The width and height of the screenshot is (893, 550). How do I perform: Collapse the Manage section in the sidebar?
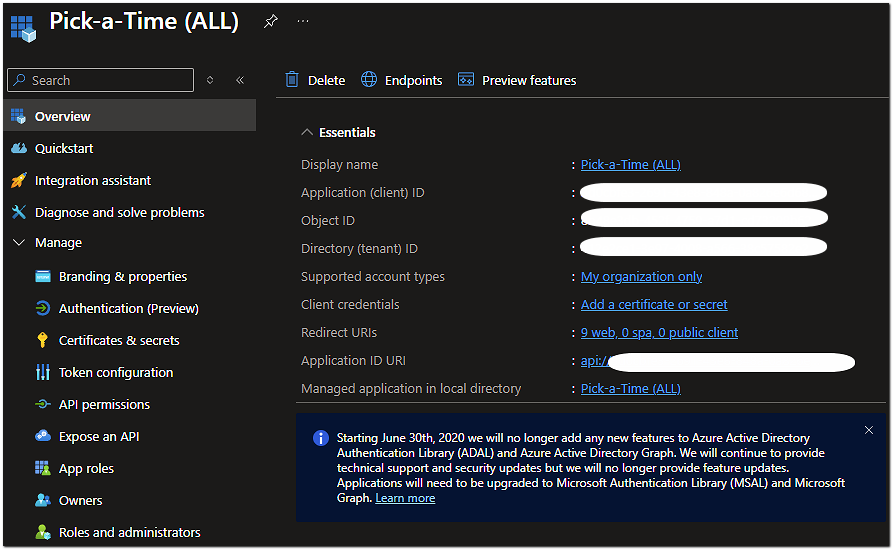(18, 243)
